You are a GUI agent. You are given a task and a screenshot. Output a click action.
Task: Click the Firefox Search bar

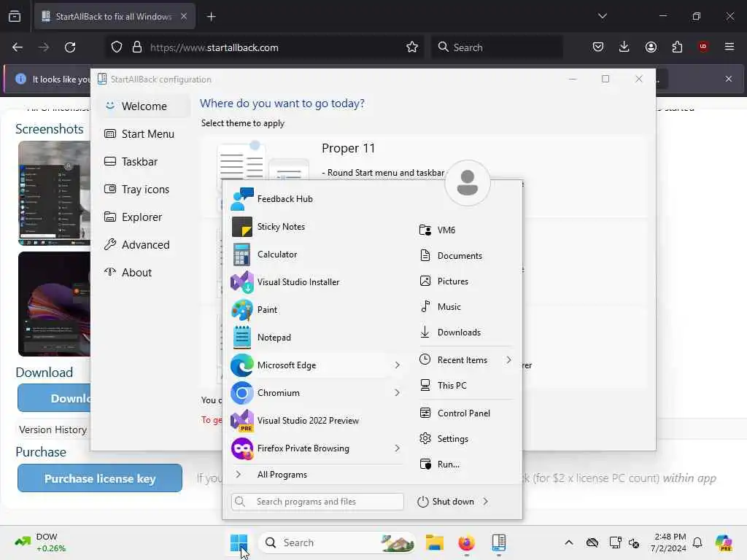point(497,47)
